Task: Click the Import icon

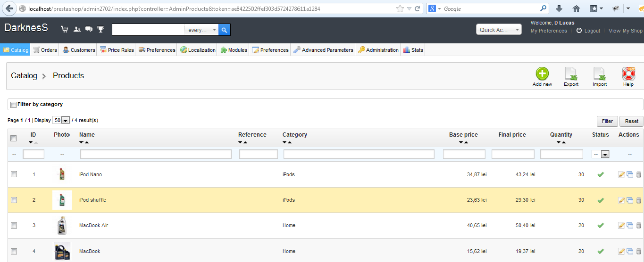Action: pos(600,74)
